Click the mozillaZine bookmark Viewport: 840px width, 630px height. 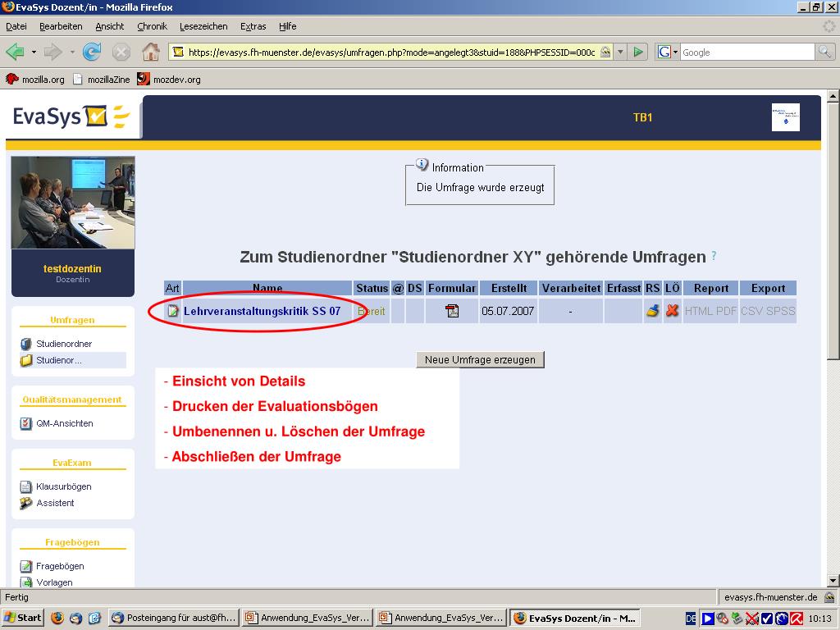102,80
